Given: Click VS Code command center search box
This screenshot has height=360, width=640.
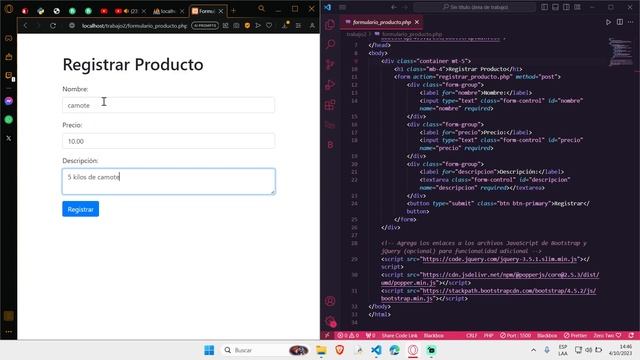Looking at the screenshot, I should (x=475, y=7).
